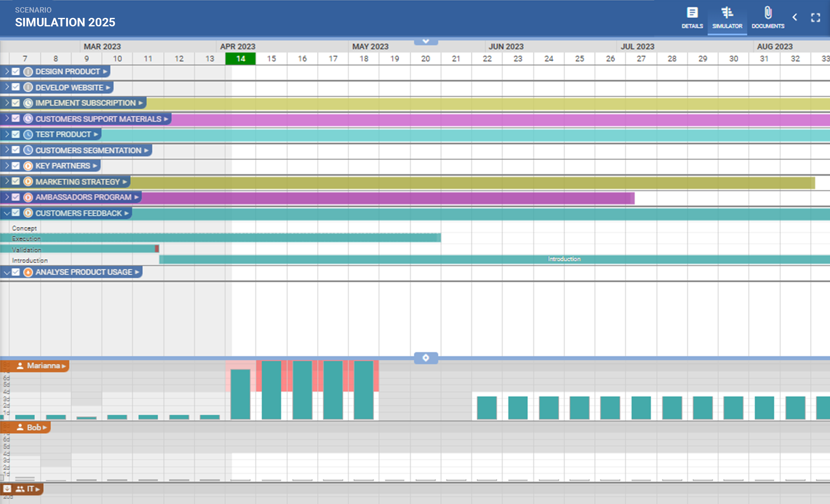Click the IT team group icon

pos(20,489)
